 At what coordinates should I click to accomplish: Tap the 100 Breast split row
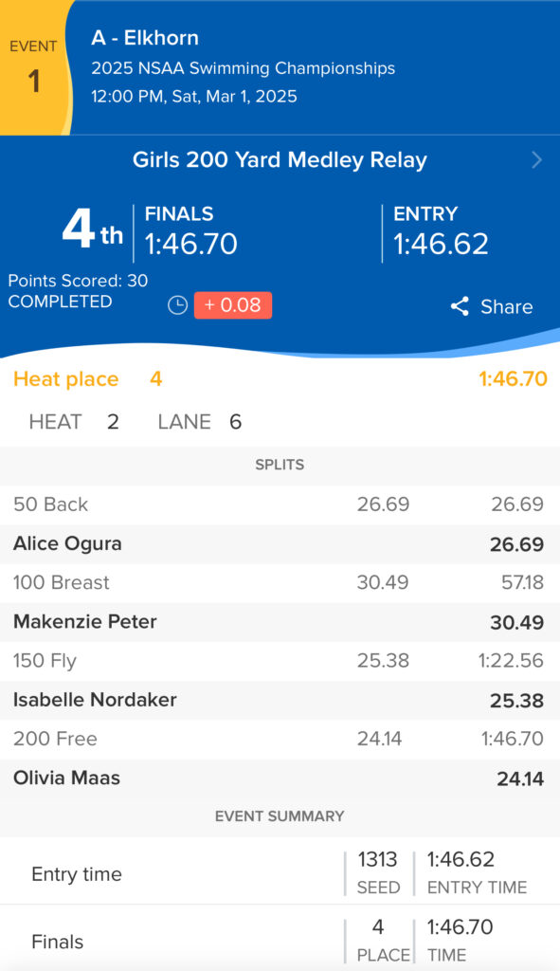click(x=280, y=583)
